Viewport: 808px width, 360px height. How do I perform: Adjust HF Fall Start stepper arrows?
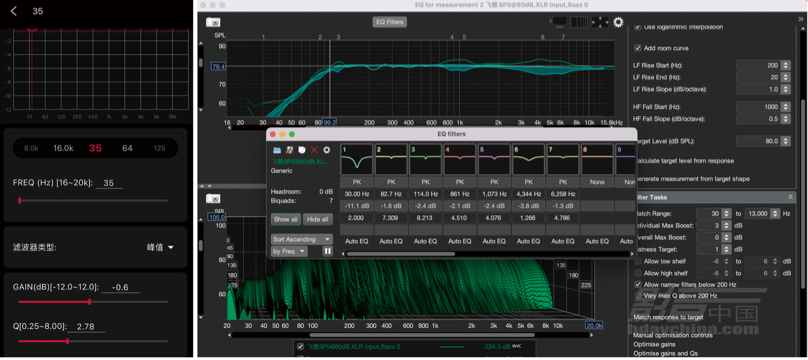point(785,107)
